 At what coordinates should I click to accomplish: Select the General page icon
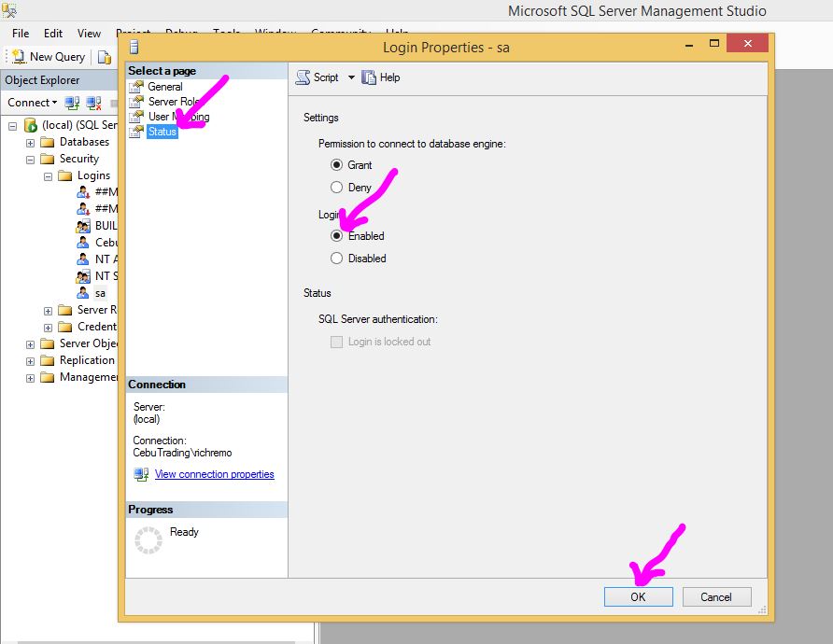click(x=136, y=87)
